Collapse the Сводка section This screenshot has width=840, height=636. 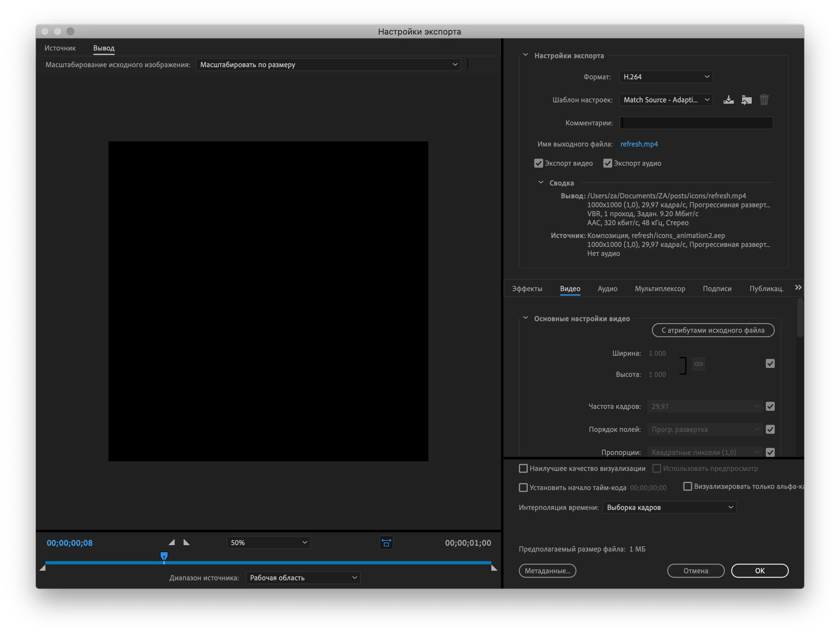click(x=541, y=183)
